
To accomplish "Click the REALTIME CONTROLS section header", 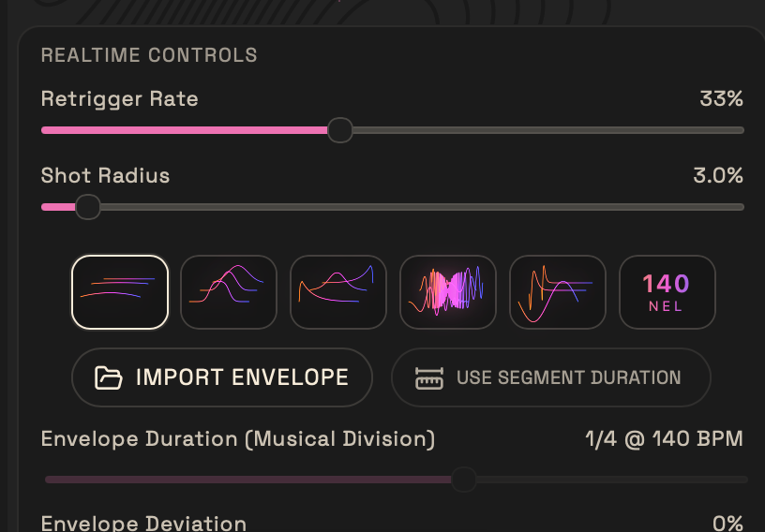I will click(149, 55).
